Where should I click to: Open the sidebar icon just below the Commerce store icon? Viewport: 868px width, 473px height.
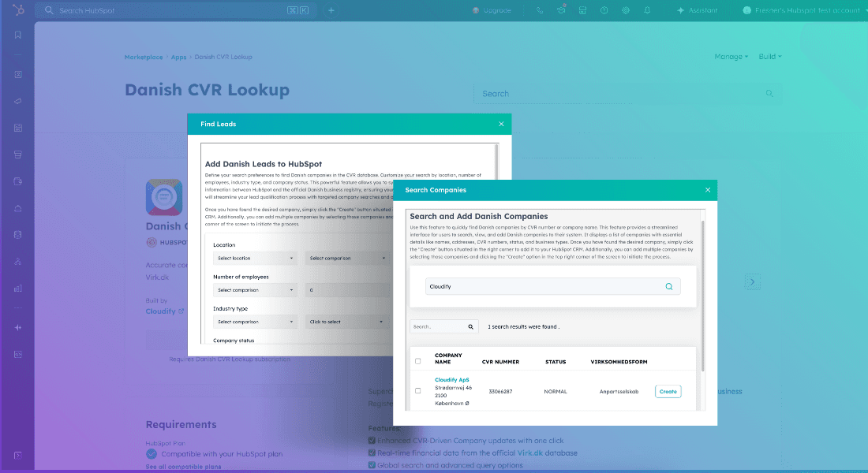click(17, 181)
